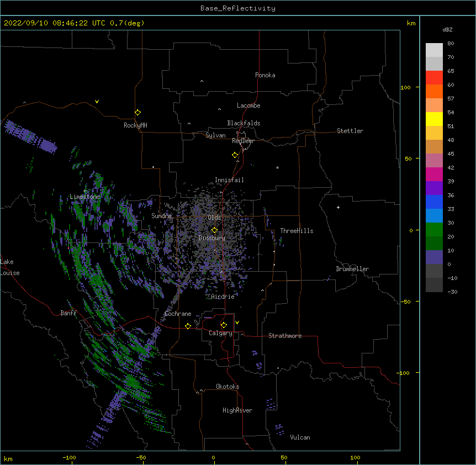Click the dBZ legend heading

click(447, 29)
